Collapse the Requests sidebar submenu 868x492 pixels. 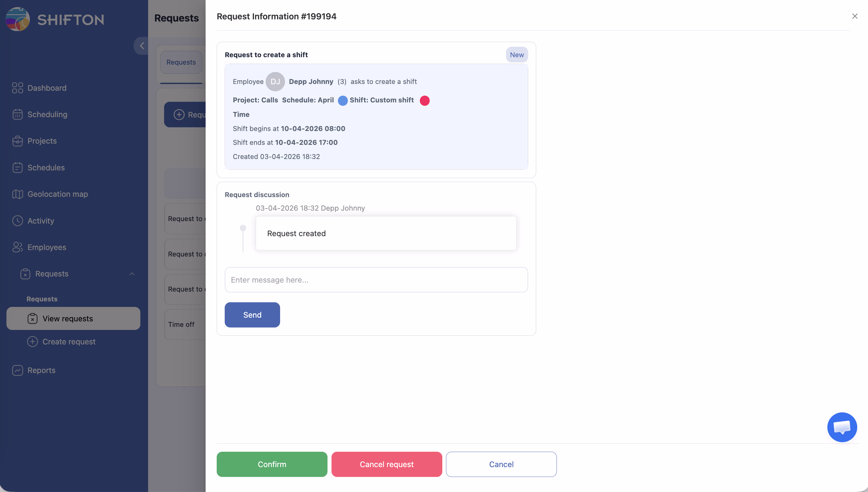point(132,274)
